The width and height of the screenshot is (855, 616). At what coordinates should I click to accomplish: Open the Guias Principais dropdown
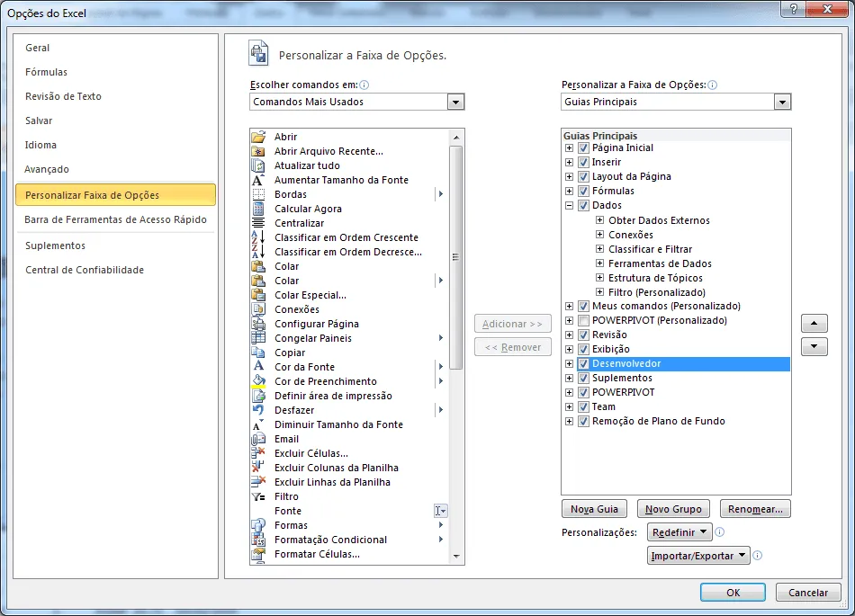click(x=782, y=102)
